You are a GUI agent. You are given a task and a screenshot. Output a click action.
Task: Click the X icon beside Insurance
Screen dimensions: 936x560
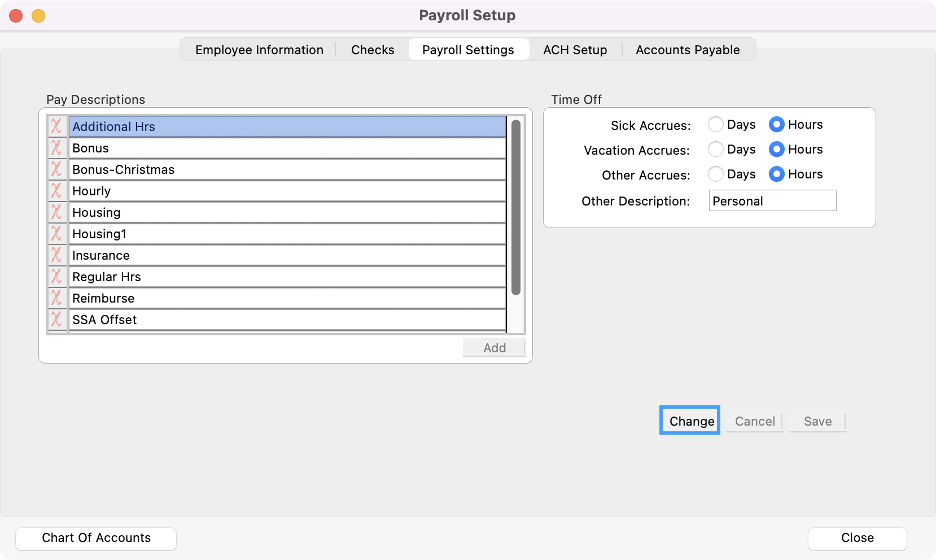pos(56,255)
